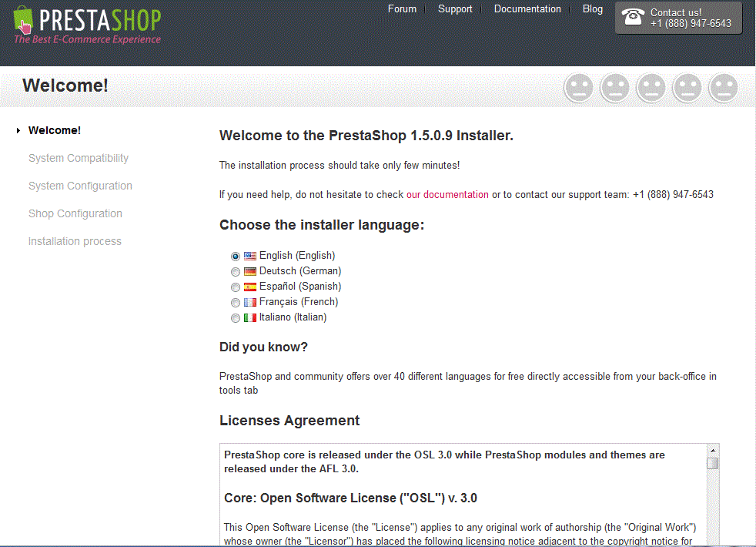The height and width of the screenshot is (547, 756).
Task: Click the telephone icon in Contact us
Action: (x=634, y=17)
